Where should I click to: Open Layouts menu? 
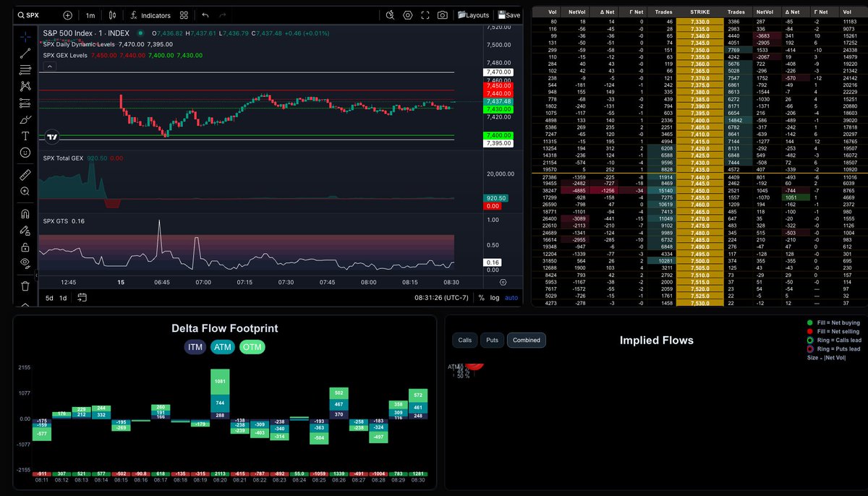click(x=474, y=14)
